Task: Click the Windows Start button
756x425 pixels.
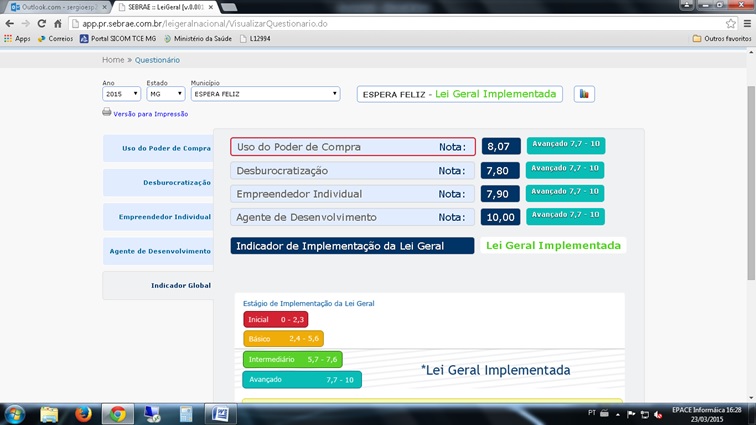Action: (x=15, y=413)
